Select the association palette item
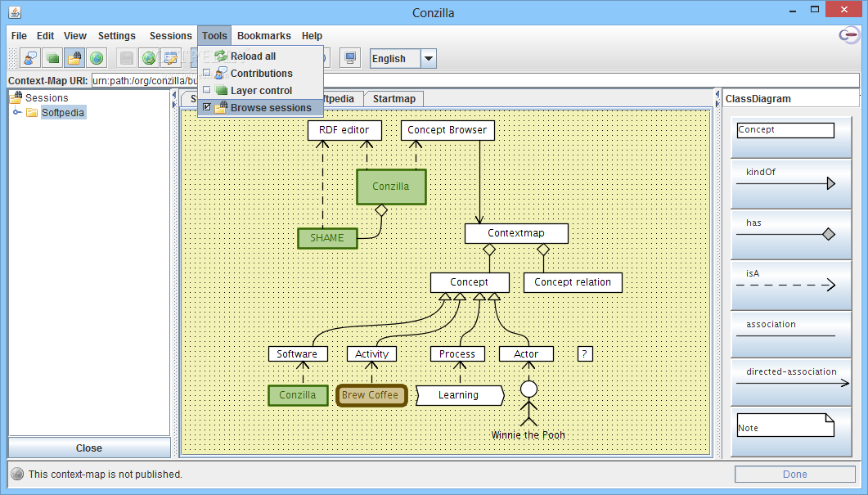The height and width of the screenshot is (495, 868). coord(791,334)
